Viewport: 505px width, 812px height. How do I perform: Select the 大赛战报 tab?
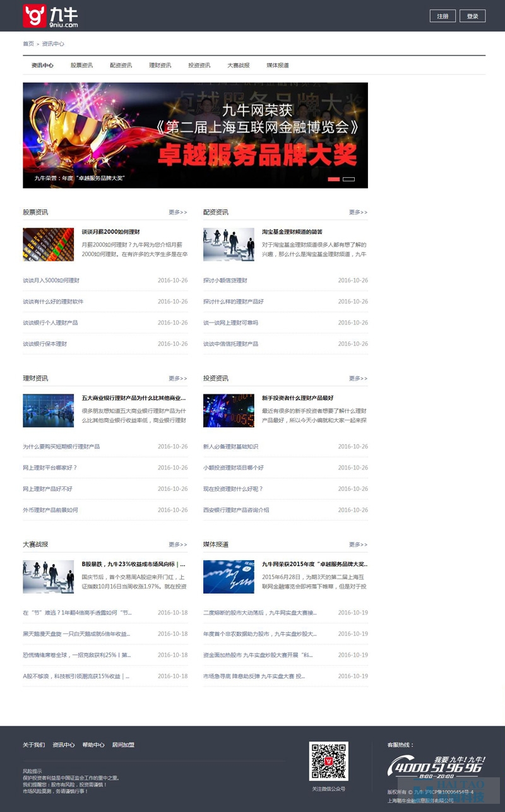pyautogui.click(x=239, y=66)
